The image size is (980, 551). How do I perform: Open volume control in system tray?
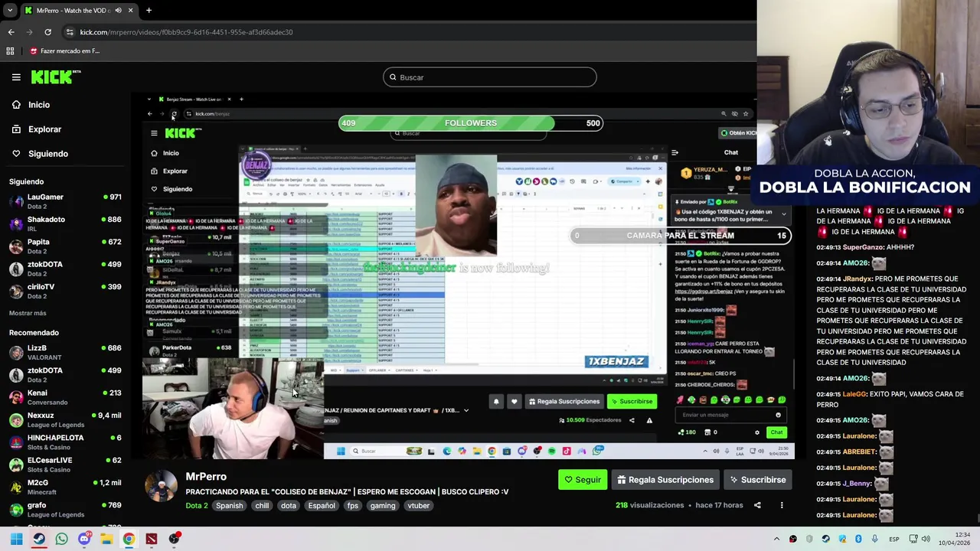[926, 540]
